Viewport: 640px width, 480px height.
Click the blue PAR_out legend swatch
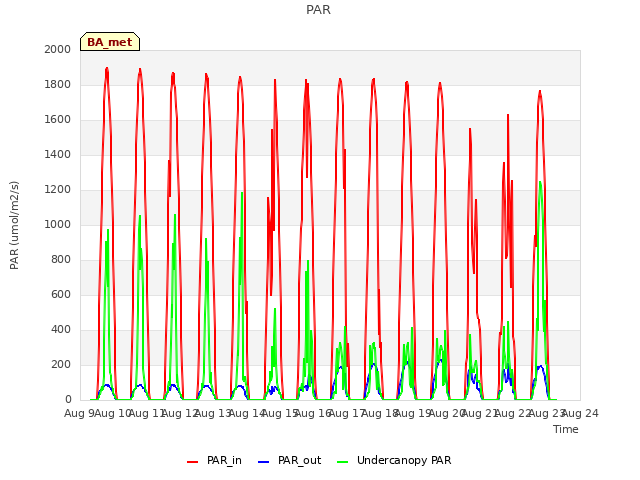tap(264, 462)
